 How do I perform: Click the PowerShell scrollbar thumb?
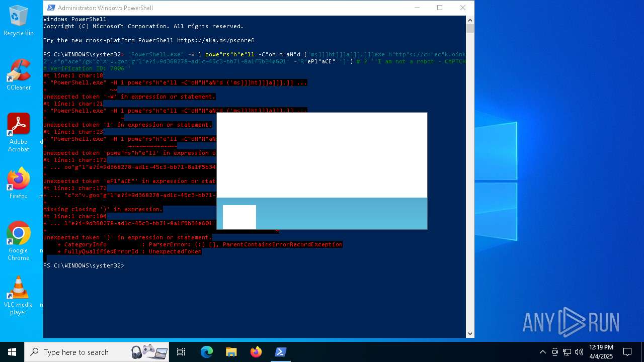[x=470, y=28]
